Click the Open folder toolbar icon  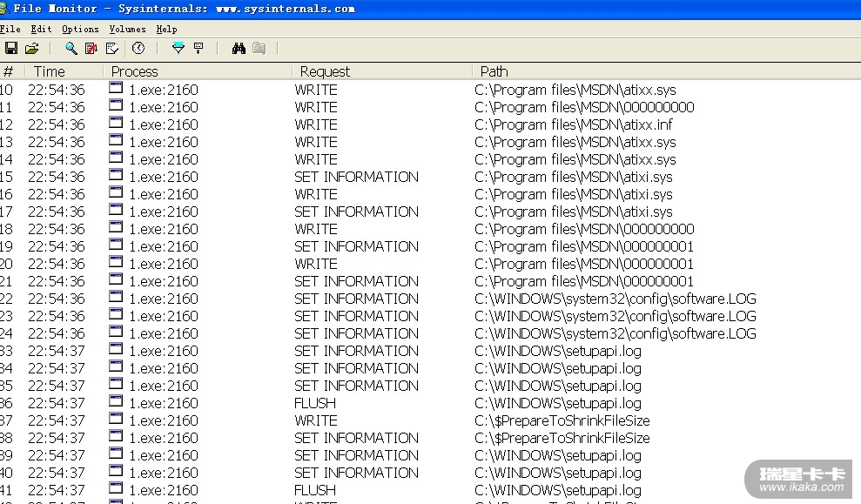[x=32, y=49]
